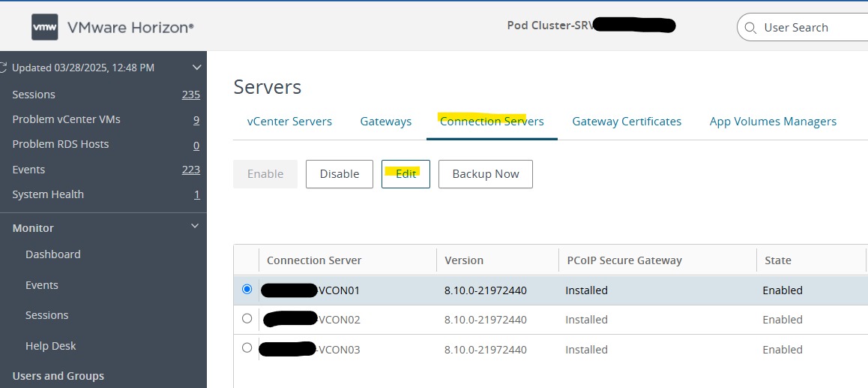The height and width of the screenshot is (388, 868).
Task: Go to Dashboard under Monitor
Action: click(52, 254)
